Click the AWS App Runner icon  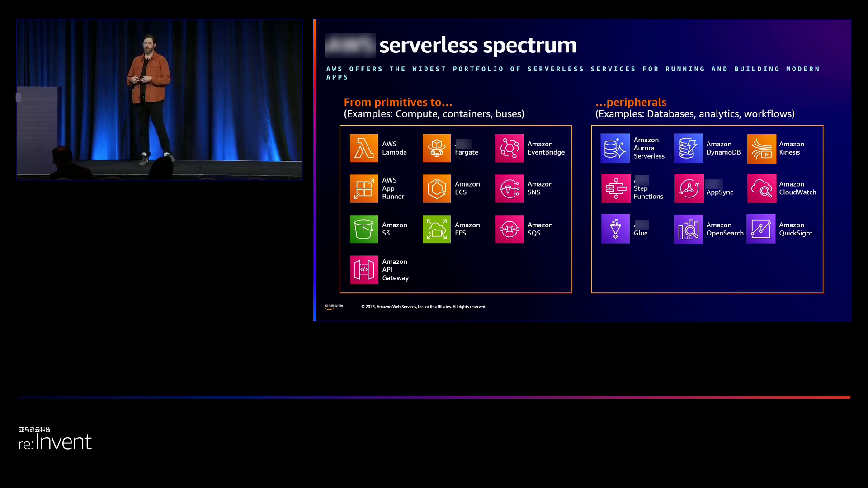pos(364,188)
